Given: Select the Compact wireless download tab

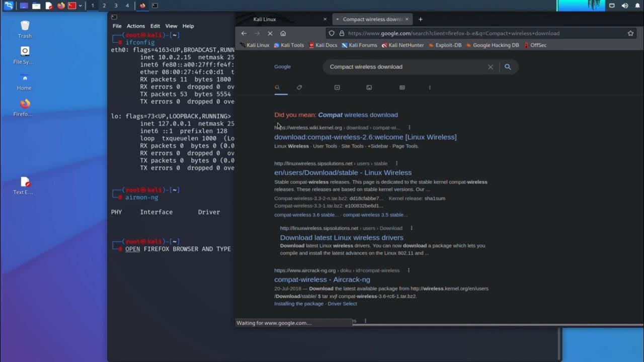Looking at the screenshot, I should [371, 20].
